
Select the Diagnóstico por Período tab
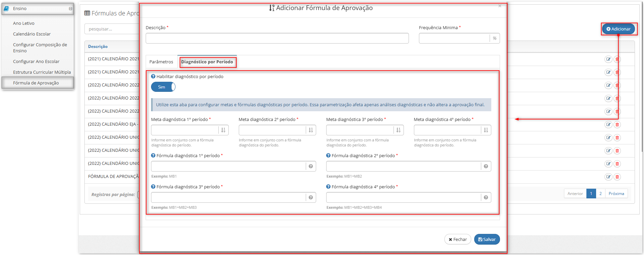pos(207,62)
